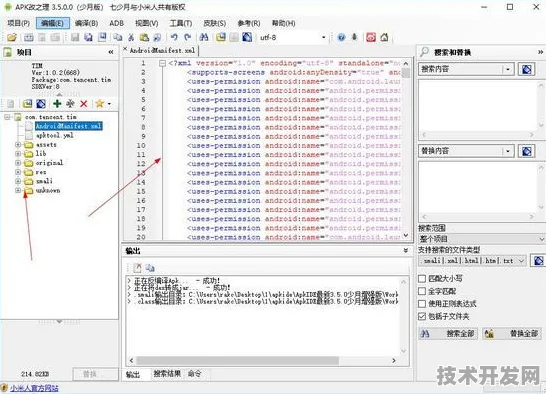Viewport: 546px width, 394px height.
Task: Switch to the 搜索结果 tab
Action: (x=167, y=374)
